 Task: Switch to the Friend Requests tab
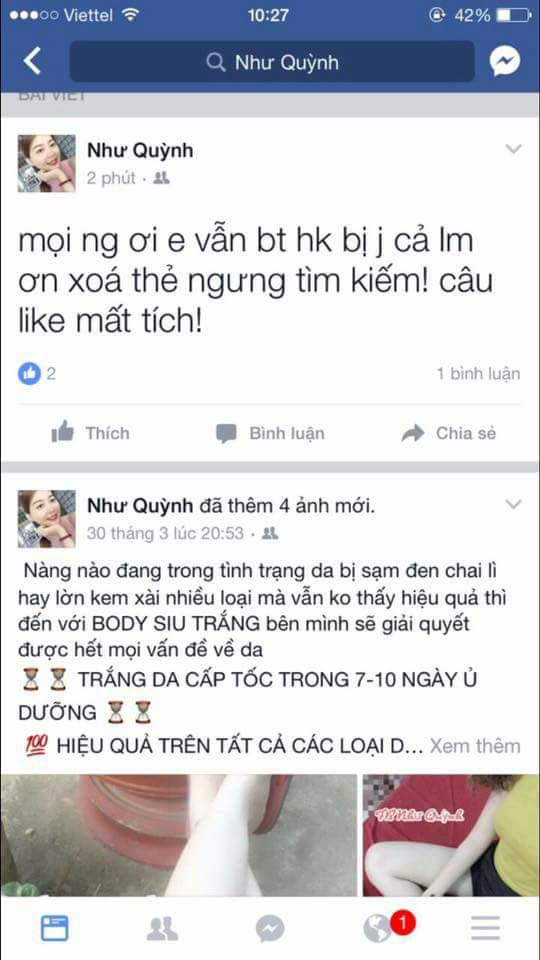(162, 929)
